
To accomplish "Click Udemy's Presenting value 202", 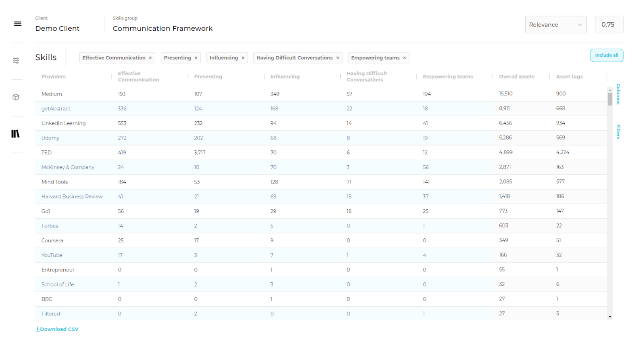I will (198, 138).
